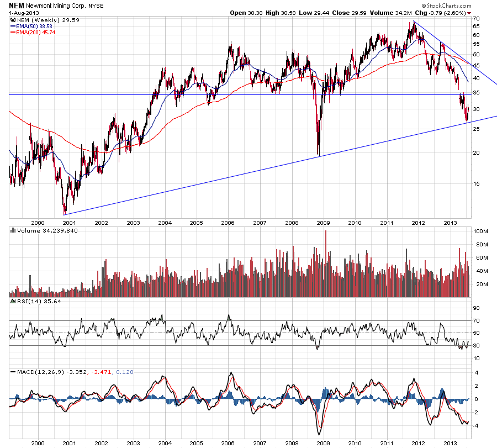497x448 pixels.
Task: Click the red MACD signal value '-3.471'
Action: [102, 372]
